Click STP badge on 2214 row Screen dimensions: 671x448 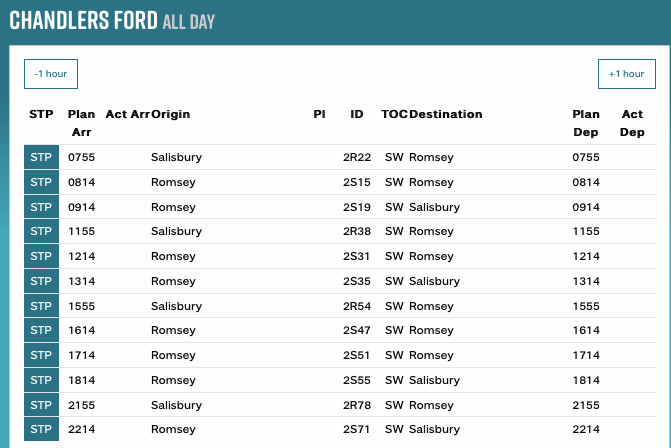[x=41, y=430]
